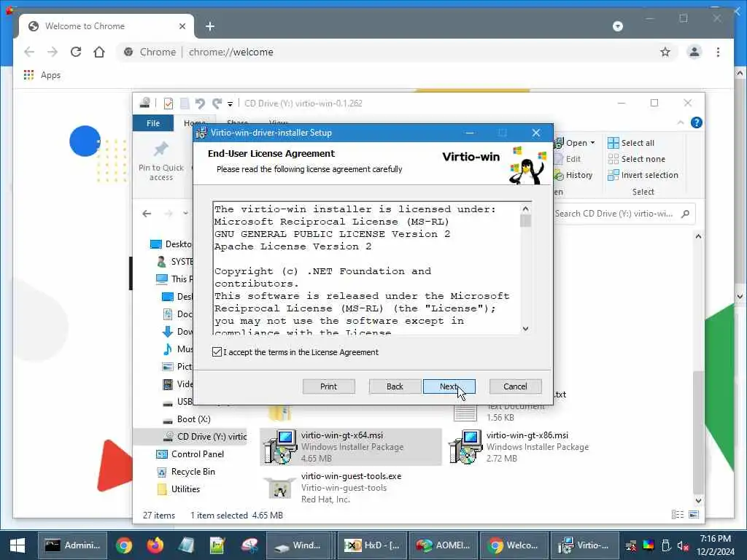Go to the Chrome home page icon
747x560 pixels.
coord(99,52)
